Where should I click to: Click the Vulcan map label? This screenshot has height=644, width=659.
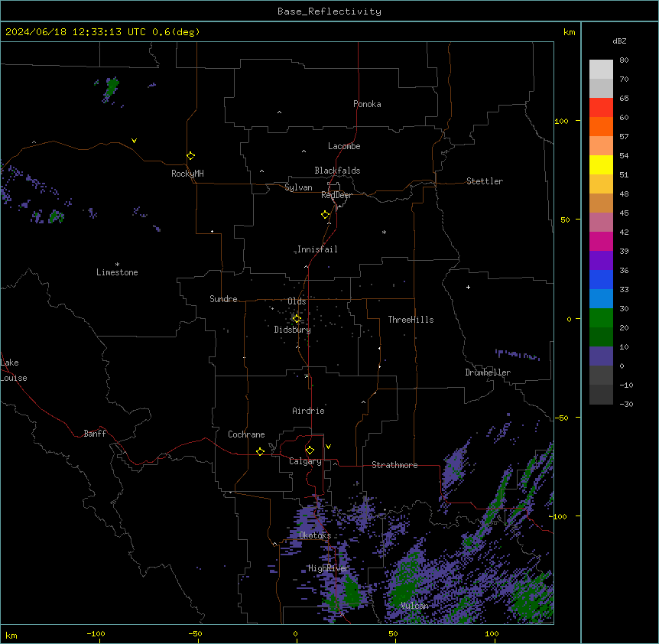coord(414,606)
